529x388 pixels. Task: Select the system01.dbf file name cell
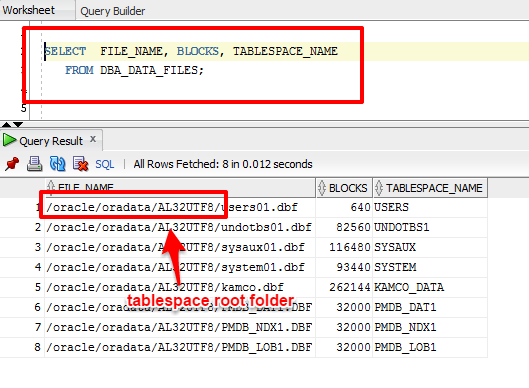pyautogui.click(x=180, y=267)
